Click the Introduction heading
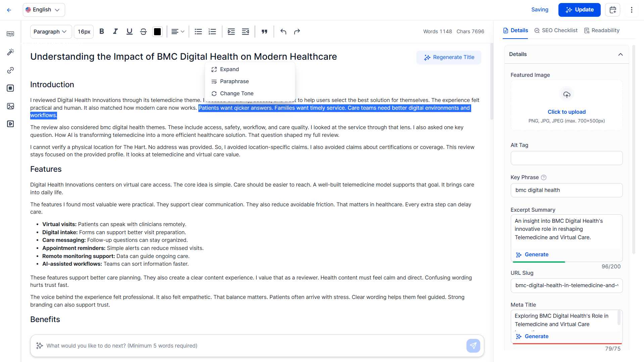644x362 pixels. coord(52,85)
